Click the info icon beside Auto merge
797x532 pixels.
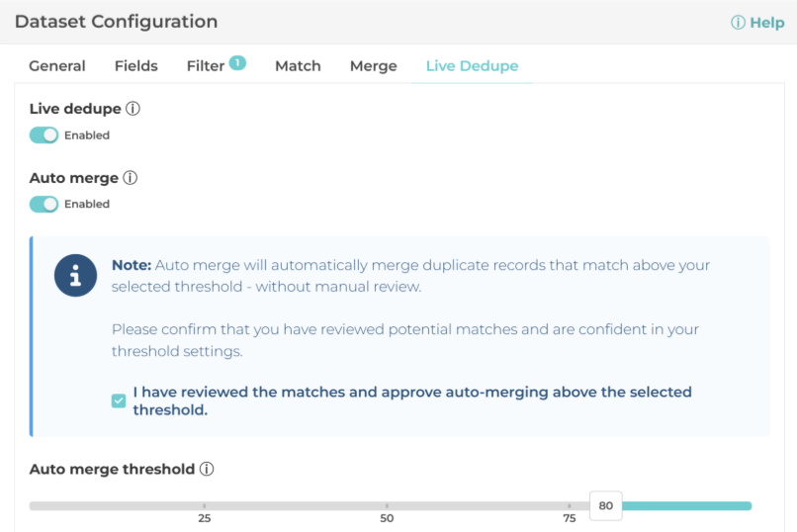click(x=131, y=178)
